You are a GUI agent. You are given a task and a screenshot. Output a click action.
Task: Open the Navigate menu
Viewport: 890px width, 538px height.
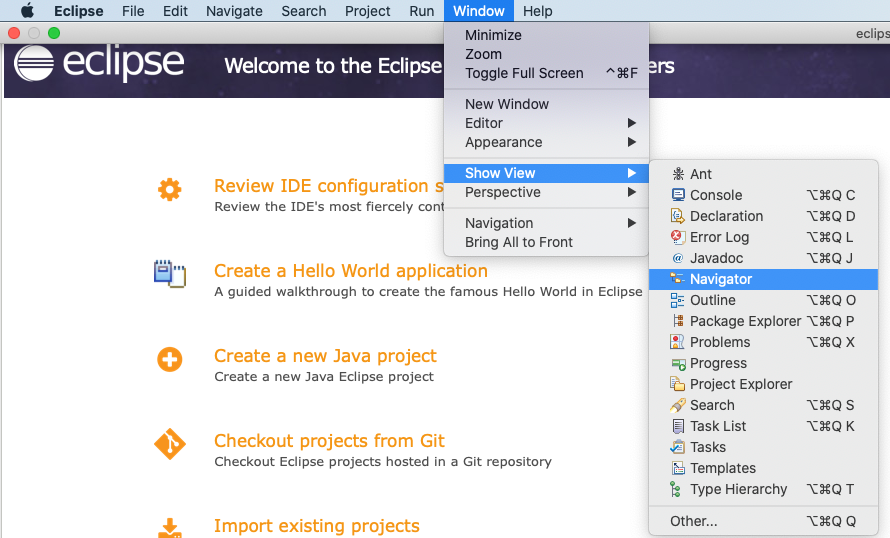click(234, 11)
